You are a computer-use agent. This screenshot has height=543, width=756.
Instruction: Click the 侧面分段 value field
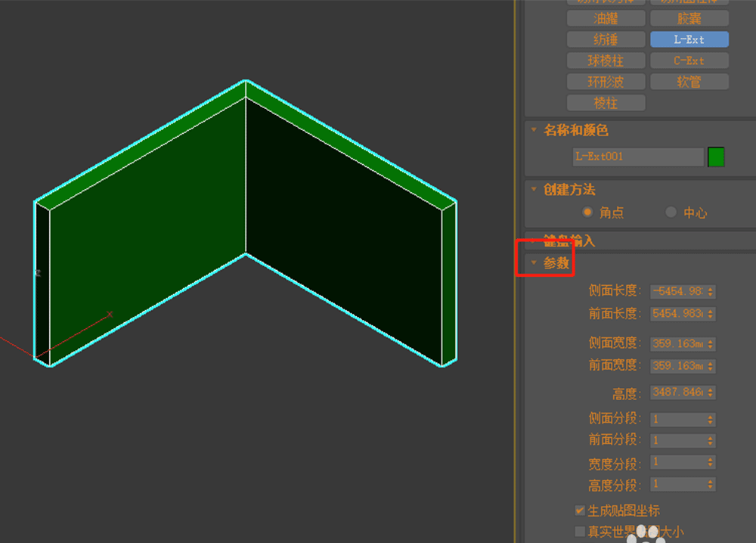[677, 420]
